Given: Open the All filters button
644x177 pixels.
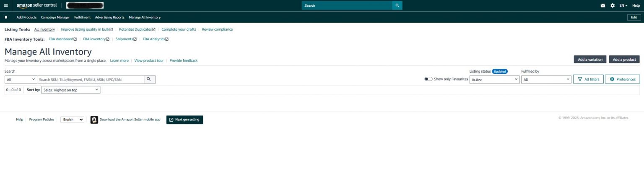Looking at the screenshot, I should point(588,79).
